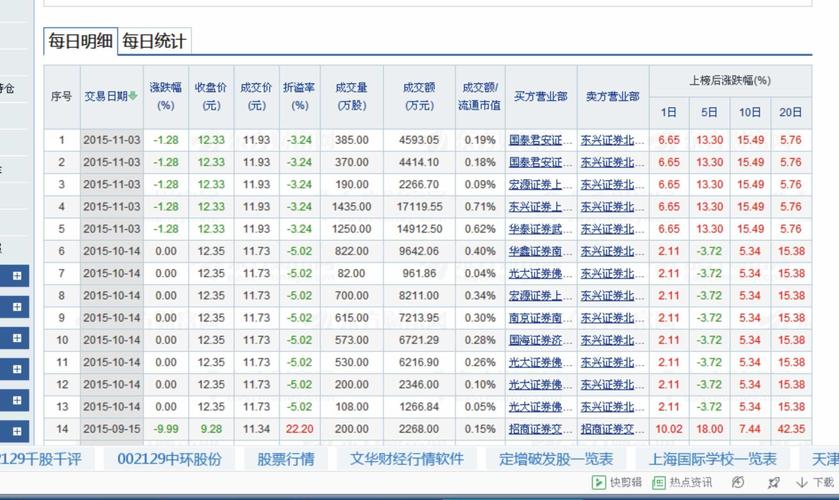Open the 千股千评 link at bottom
Viewport: 839px width, 500px height.
(x=40, y=459)
